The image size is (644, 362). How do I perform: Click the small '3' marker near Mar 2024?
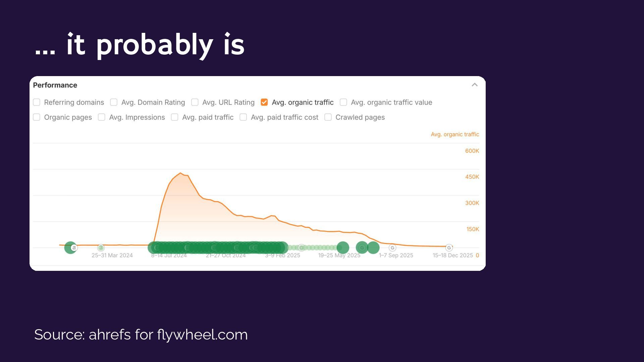click(101, 248)
